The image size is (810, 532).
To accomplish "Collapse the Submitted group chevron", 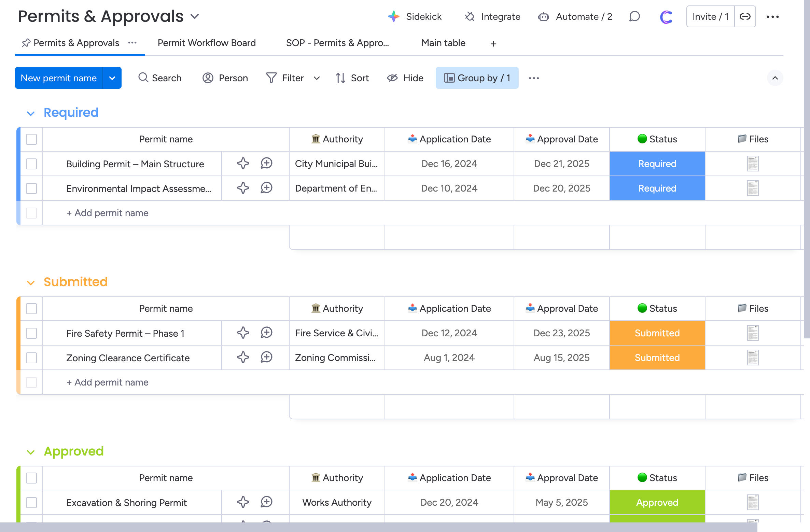I will pyautogui.click(x=31, y=283).
